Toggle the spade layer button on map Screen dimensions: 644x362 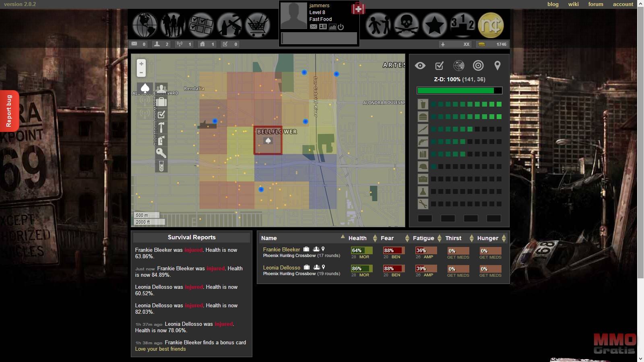pyautogui.click(x=145, y=88)
